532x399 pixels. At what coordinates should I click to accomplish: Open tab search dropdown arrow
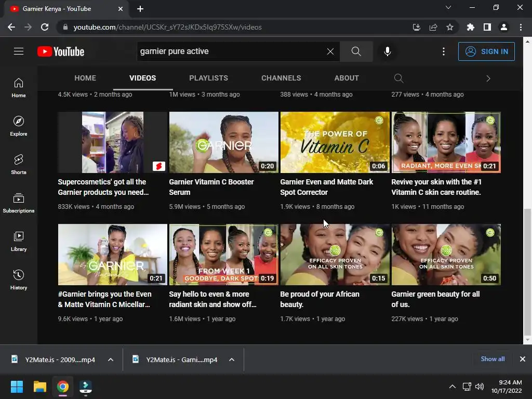tap(448, 7)
